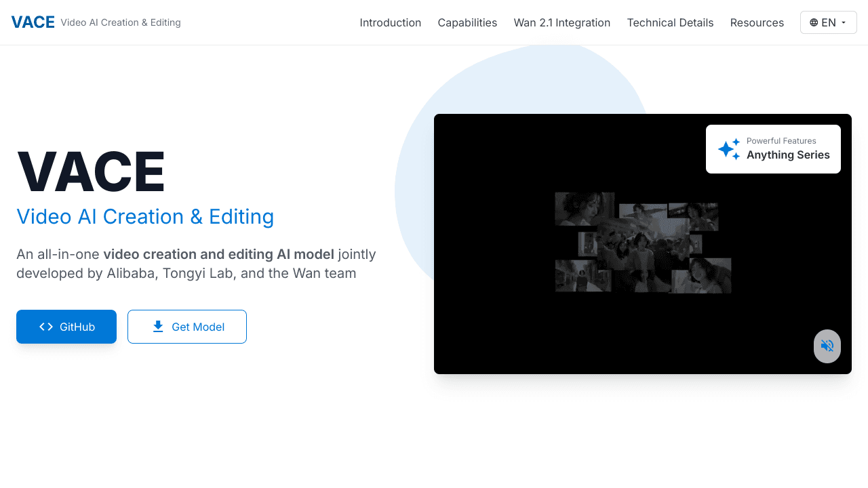
Task: Click the header tagline Video AI Creation & Editing
Action: pos(121,22)
